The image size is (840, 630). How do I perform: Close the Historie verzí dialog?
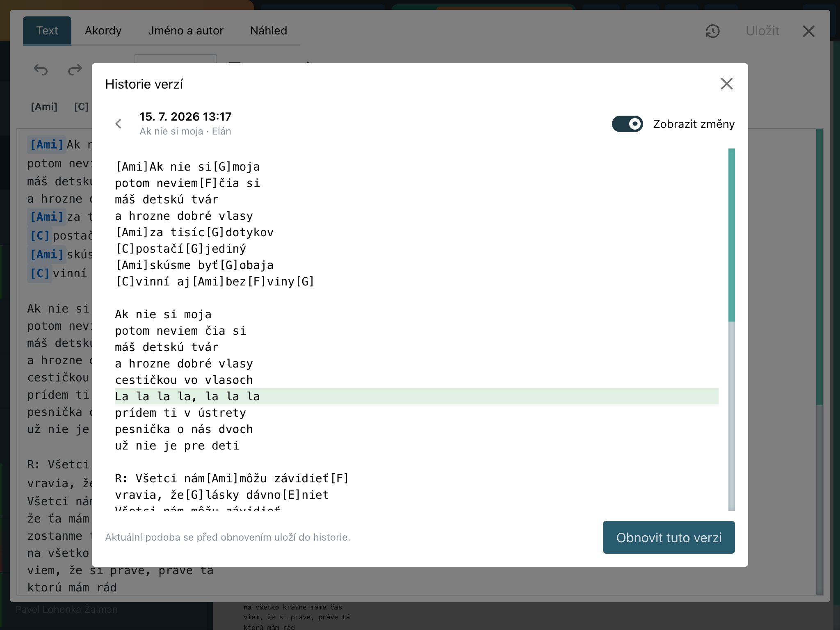[726, 84]
